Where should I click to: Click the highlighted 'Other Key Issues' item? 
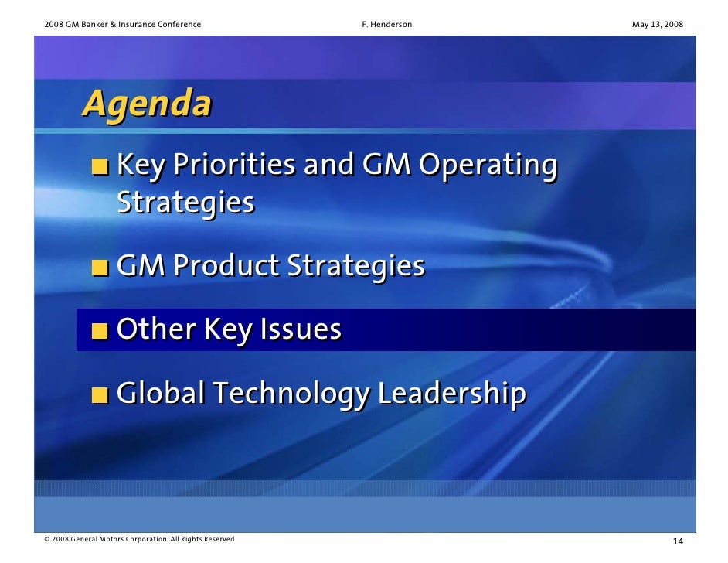pos(386,329)
